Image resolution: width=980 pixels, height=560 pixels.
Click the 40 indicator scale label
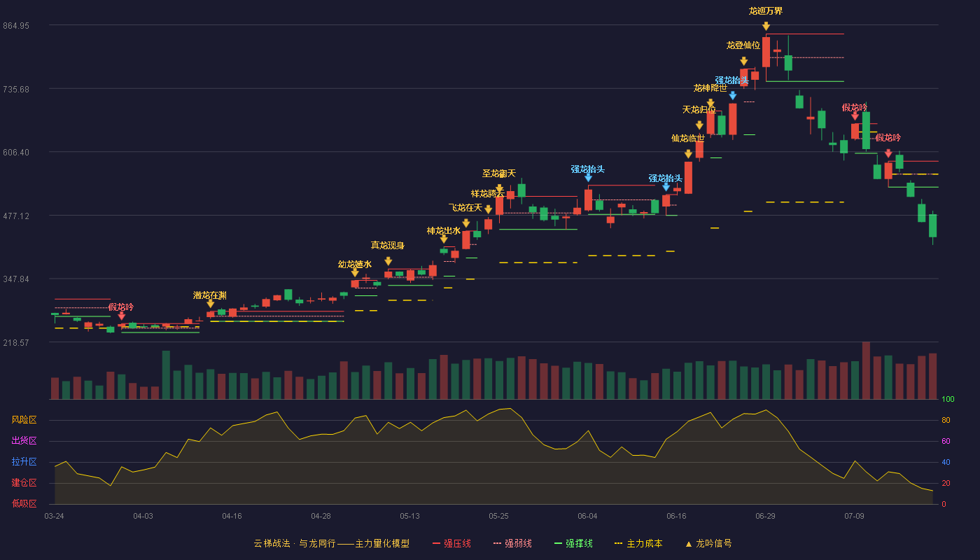coord(946,463)
